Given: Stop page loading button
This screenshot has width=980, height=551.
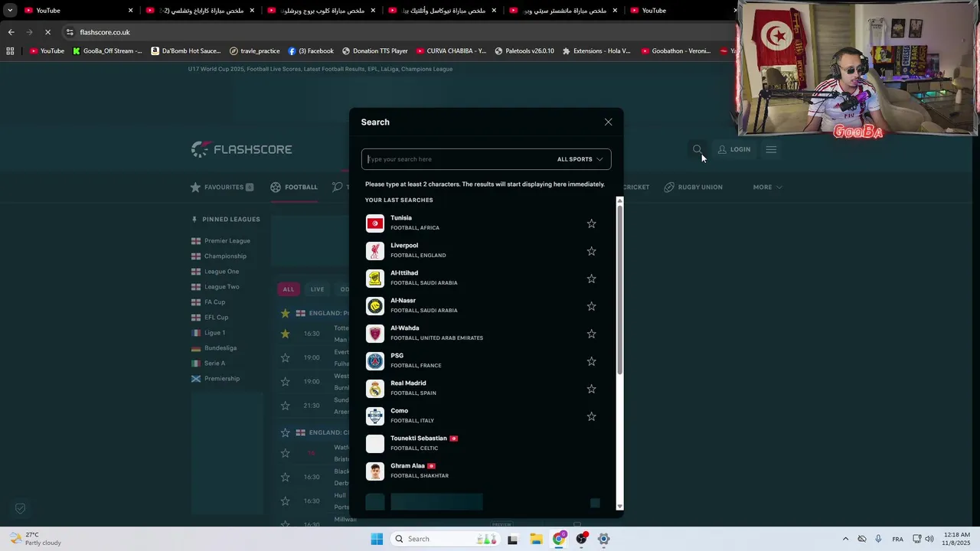Looking at the screenshot, I should (47, 32).
